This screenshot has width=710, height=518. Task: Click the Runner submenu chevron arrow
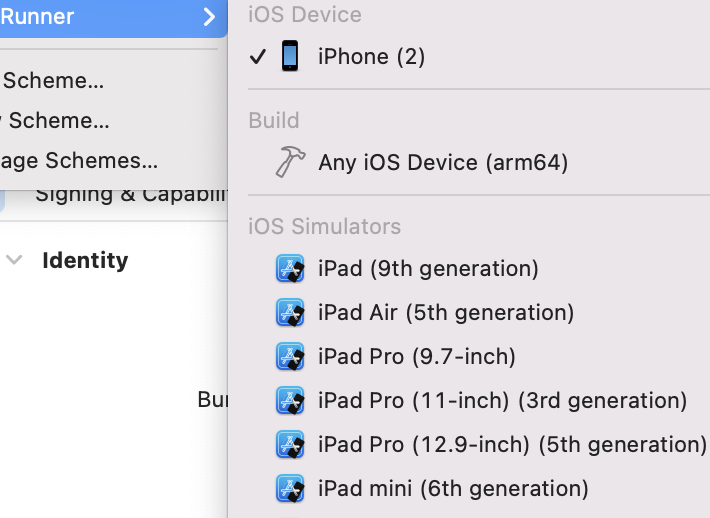pos(209,17)
